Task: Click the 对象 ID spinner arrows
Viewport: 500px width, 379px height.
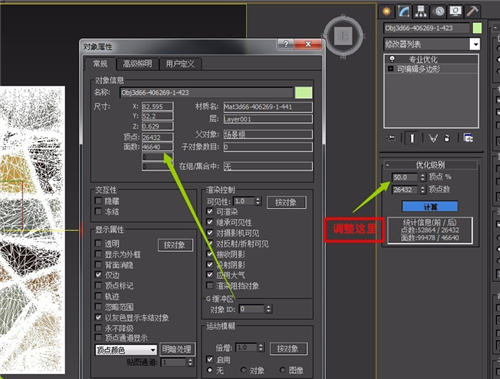Action: 269,309
